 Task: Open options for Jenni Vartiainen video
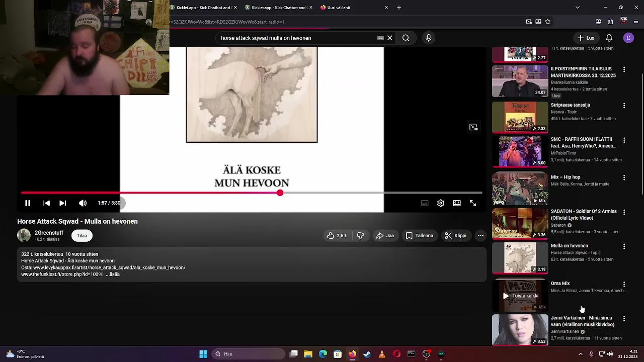coord(624,319)
